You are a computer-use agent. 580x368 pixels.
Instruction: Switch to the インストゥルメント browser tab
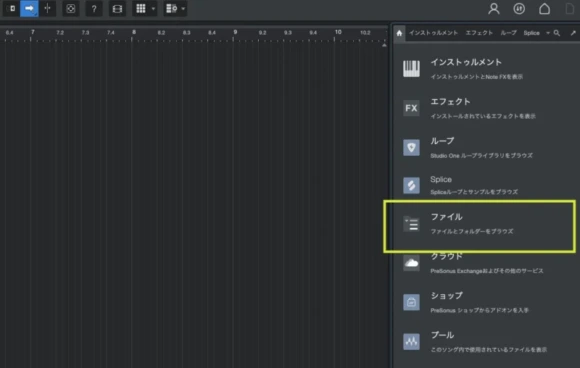click(434, 33)
